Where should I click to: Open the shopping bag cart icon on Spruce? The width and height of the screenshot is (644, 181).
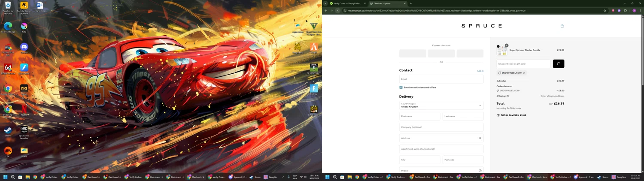pyautogui.click(x=562, y=26)
